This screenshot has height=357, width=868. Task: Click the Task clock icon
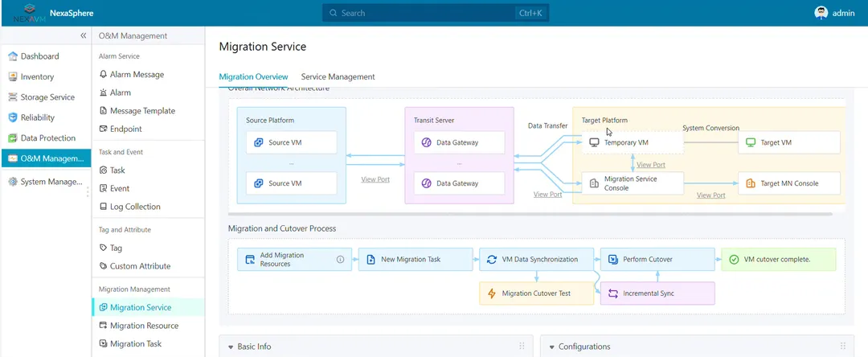click(x=103, y=170)
